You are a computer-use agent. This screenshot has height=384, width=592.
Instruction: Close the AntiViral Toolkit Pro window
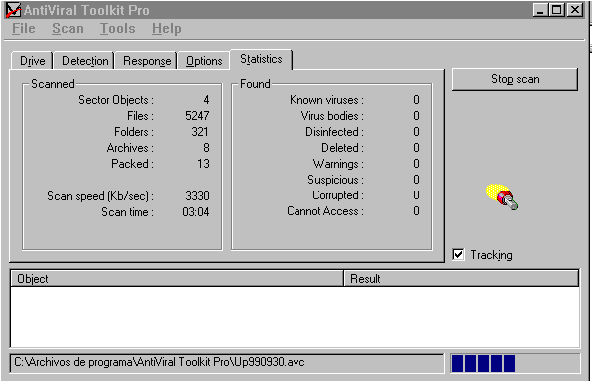575,10
